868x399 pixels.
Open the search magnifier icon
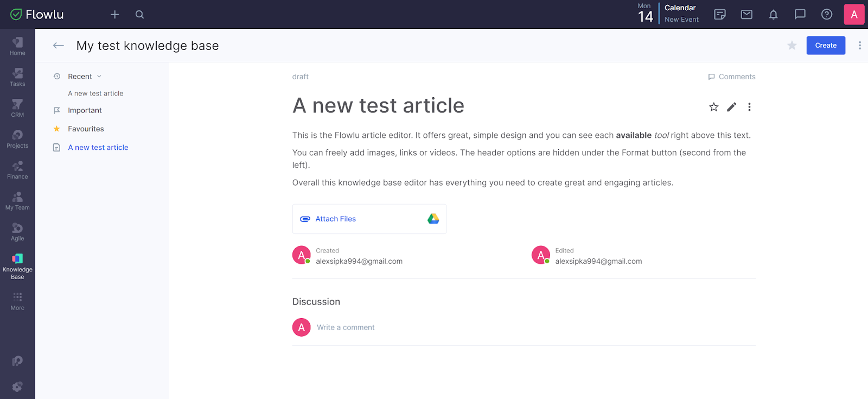coord(139,15)
